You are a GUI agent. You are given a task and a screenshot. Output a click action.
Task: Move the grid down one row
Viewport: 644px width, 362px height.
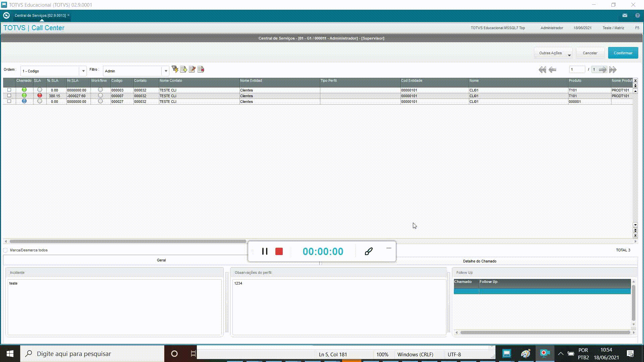tap(635, 225)
